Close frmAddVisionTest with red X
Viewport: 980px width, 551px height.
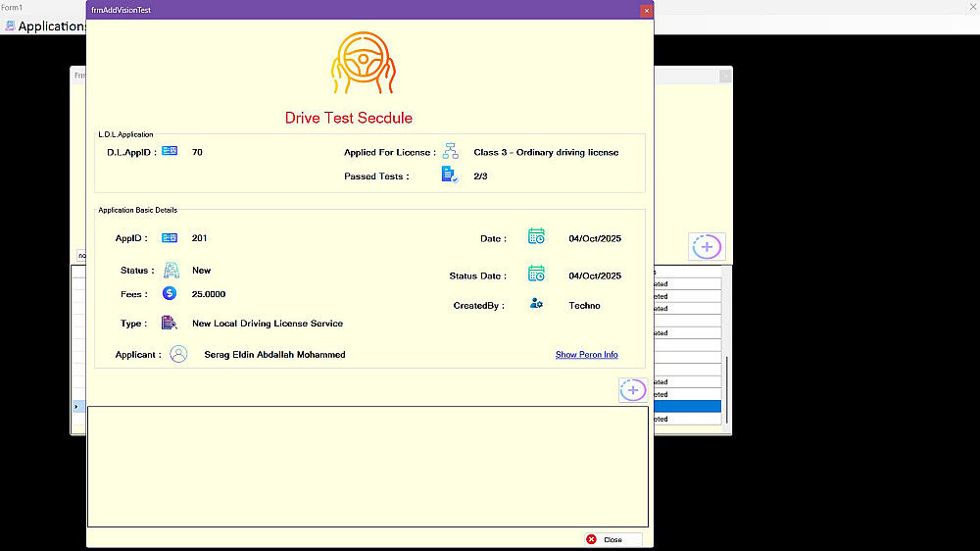point(646,10)
